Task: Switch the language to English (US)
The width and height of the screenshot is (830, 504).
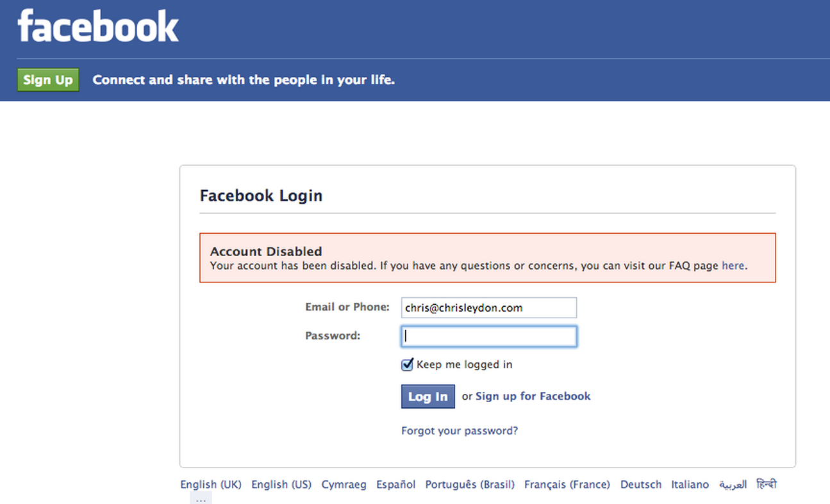Action: (281, 485)
